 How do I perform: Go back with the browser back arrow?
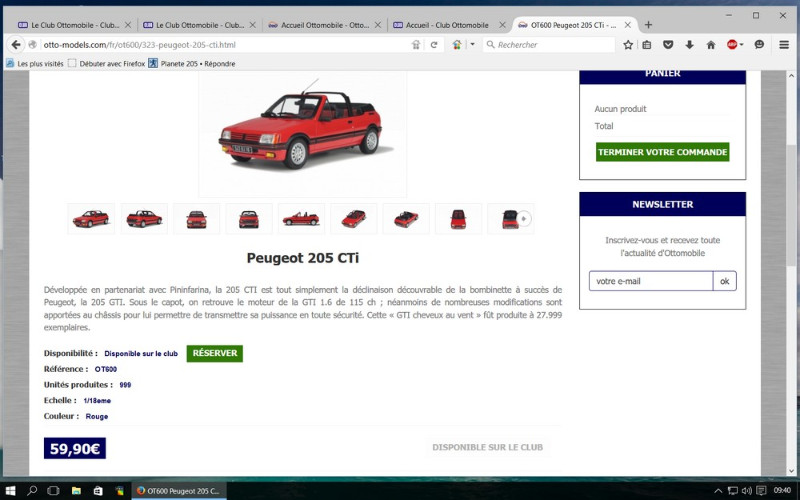16,45
